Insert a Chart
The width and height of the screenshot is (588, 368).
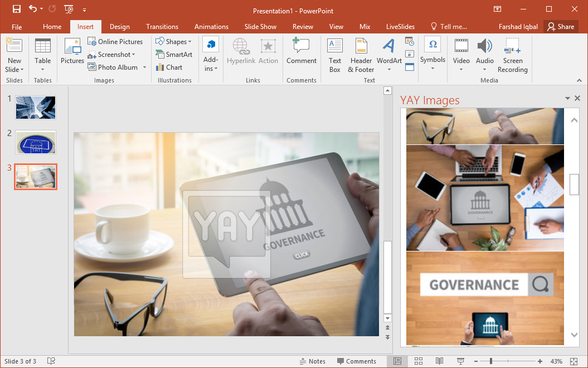[x=170, y=67]
